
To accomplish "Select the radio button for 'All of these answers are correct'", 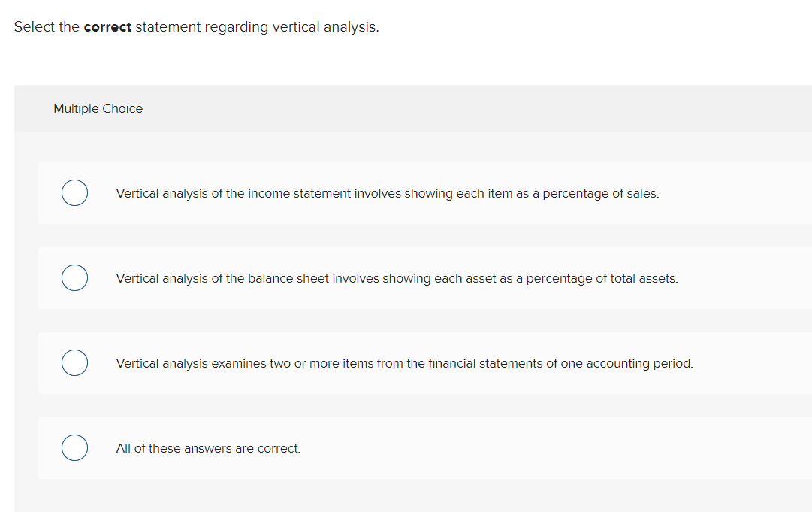I will pos(74,448).
